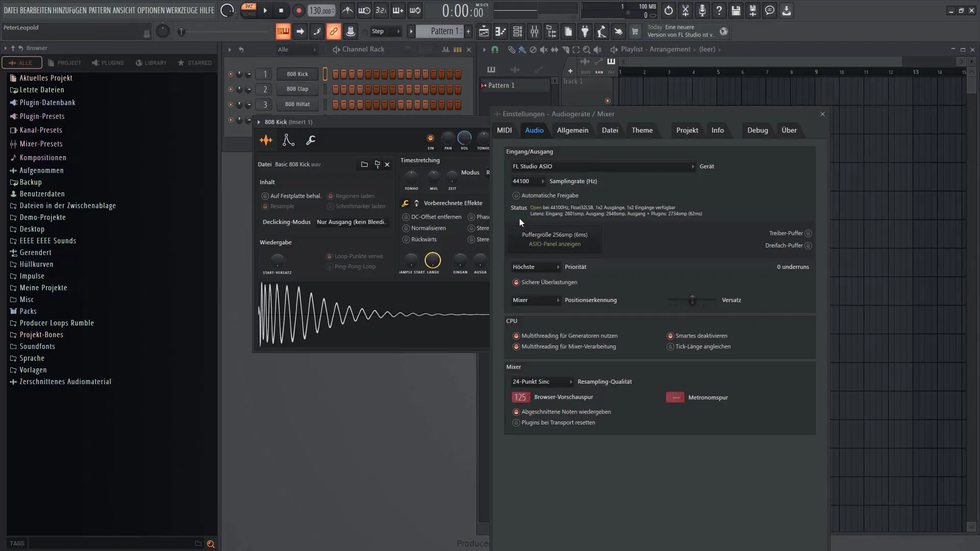Open the Declicking-Modus dropdown
Screen dimensions: 980x551
coord(352,222)
